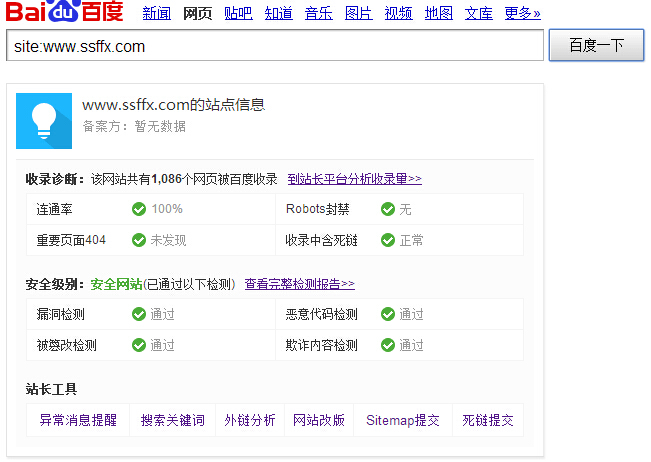Click the blue lightbulb site icon
The height and width of the screenshot is (462, 651).
click(x=44, y=121)
